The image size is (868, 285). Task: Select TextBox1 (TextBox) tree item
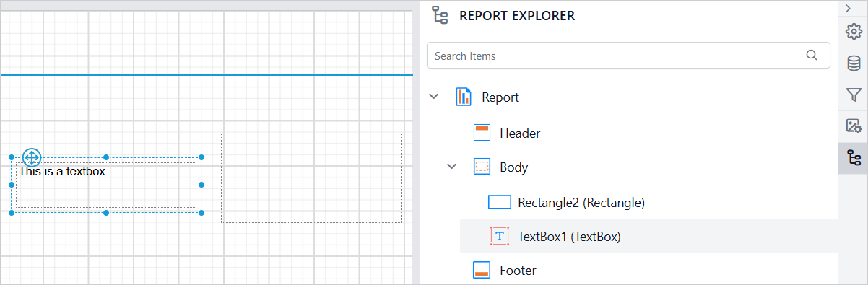pos(570,236)
